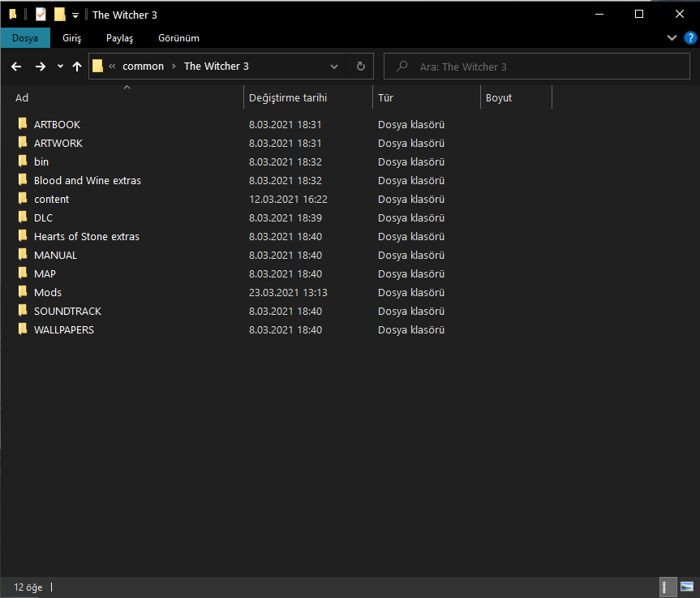Open the Giriş ribbon tab
700x598 pixels.
coord(72,38)
